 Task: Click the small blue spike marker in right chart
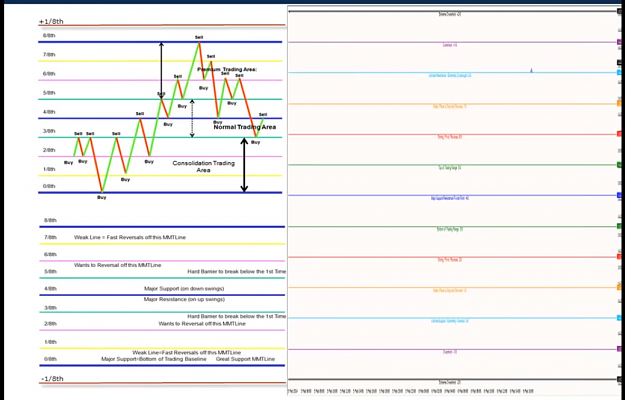click(x=531, y=71)
